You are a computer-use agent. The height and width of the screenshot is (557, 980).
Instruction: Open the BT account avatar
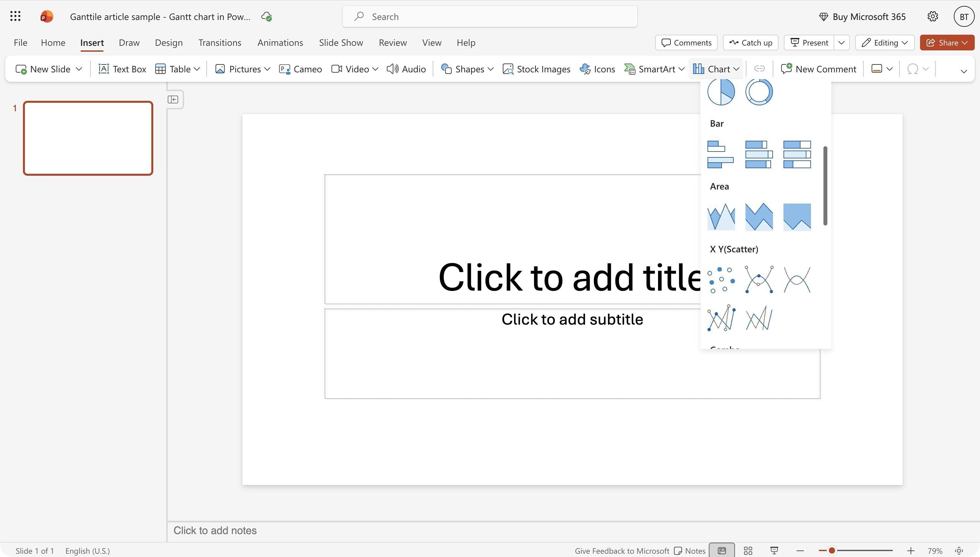click(964, 16)
